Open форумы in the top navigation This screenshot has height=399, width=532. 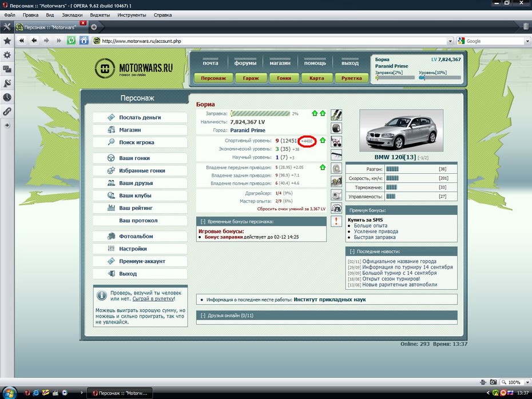coord(245,63)
